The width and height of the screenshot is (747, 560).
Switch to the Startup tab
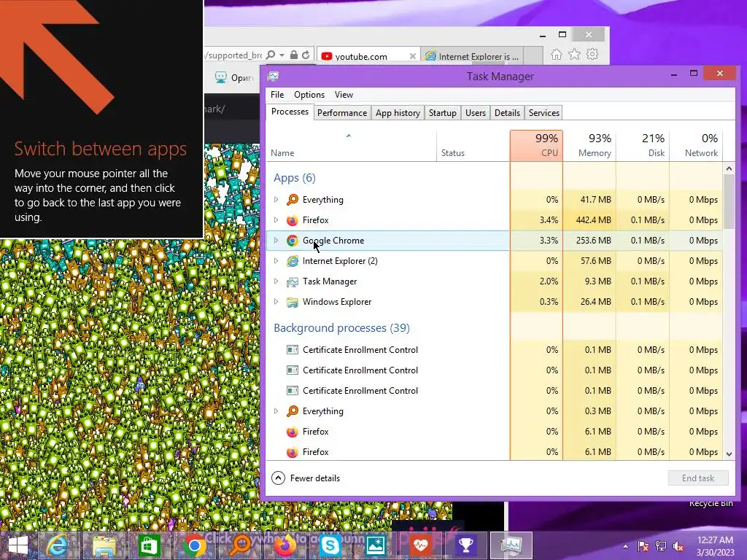coord(443,113)
